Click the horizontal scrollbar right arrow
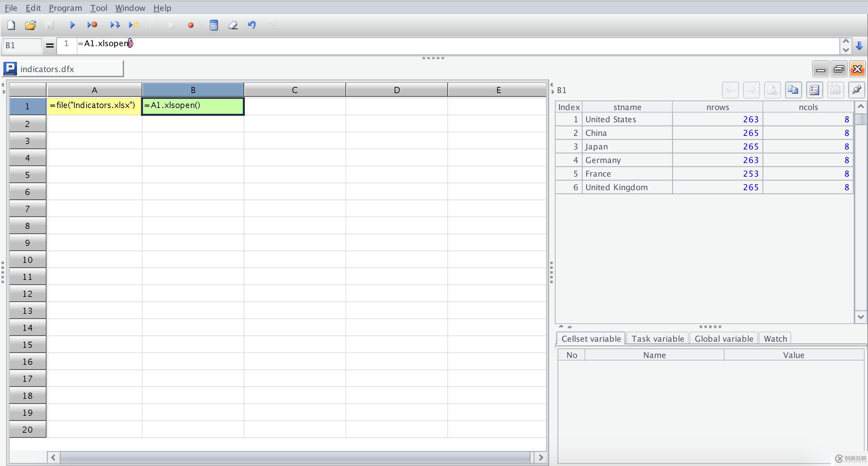Viewport: 868px width, 466px height. coord(541,458)
